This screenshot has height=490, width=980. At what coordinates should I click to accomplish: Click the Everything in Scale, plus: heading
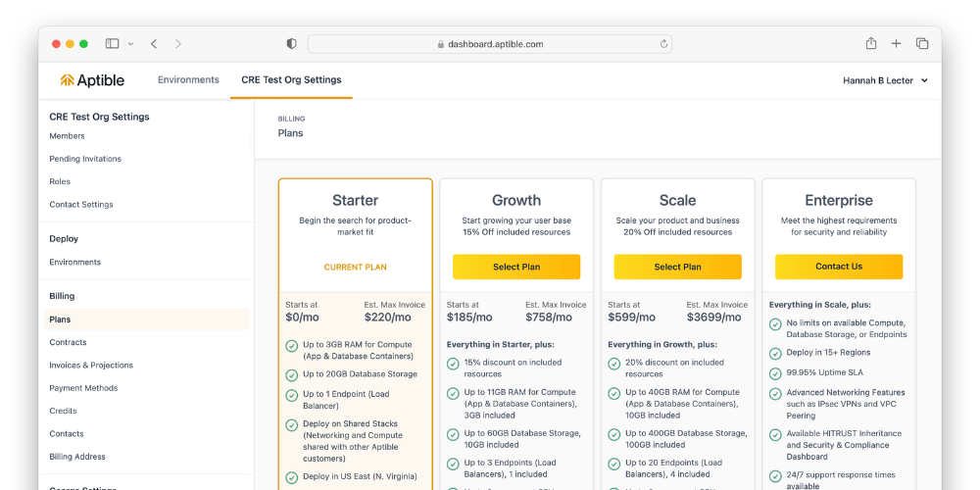coord(820,305)
